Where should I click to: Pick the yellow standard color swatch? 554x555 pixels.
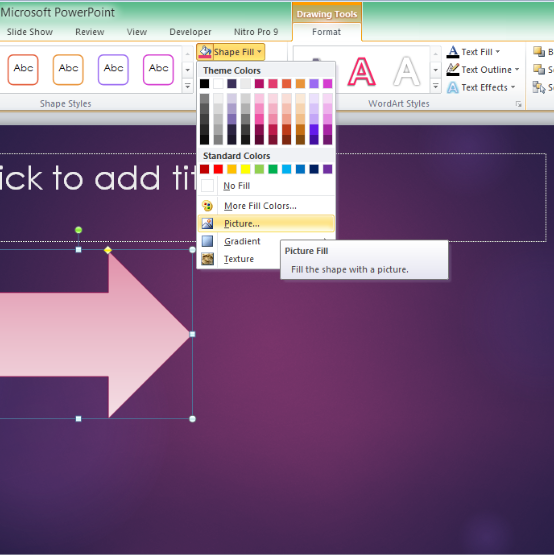pos(245,169)
